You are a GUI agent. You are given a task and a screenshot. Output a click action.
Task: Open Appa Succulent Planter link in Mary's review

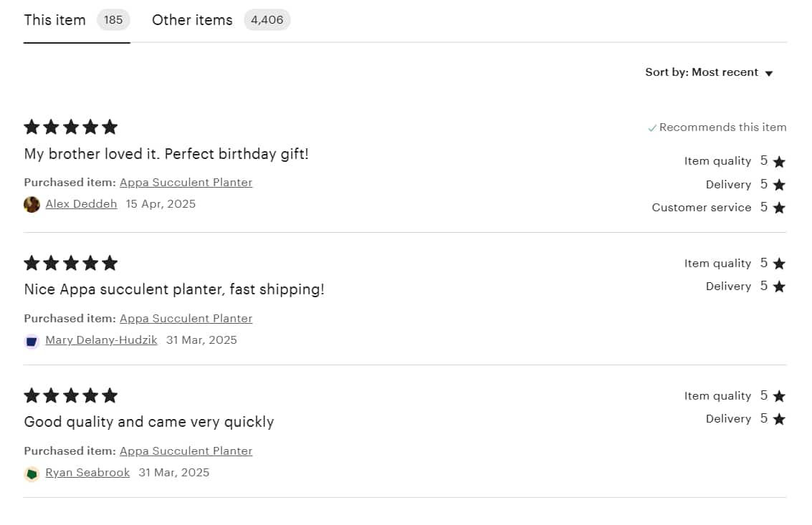point(186,319)
